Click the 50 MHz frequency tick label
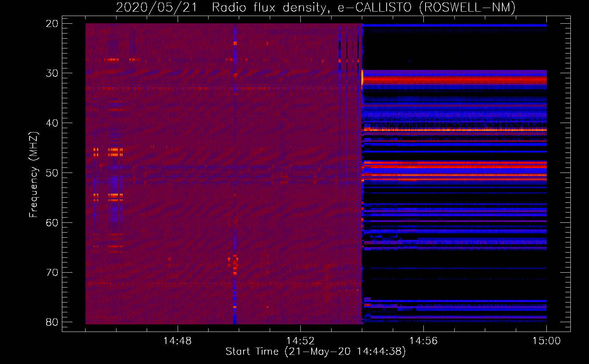Viewport: 589px width, 364px height. click(52, 173)
